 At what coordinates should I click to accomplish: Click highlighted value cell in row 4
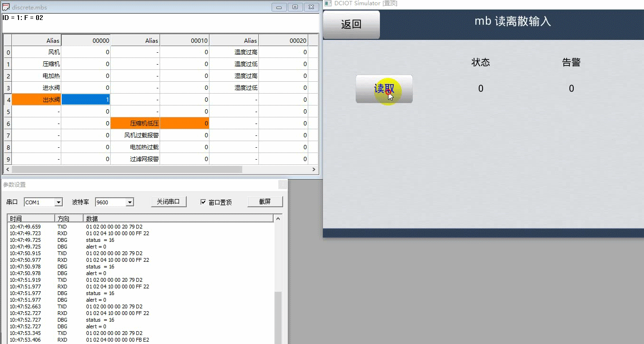[x=86, y=100]
